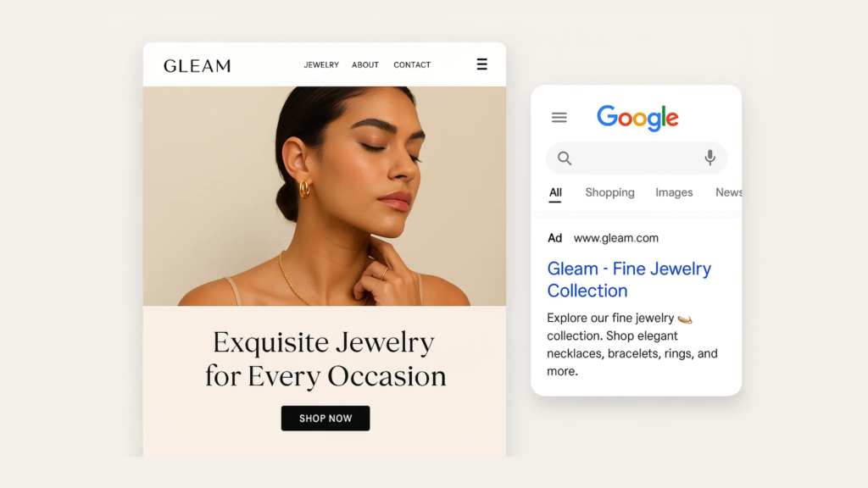Click the hero photo of woman with earrings
Screen dimensions: 868x488
pos(325,196)
